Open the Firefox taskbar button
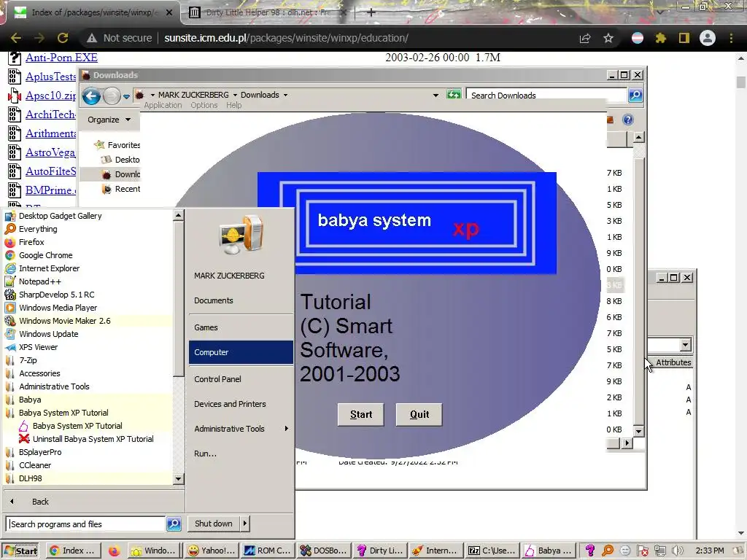Screen dimensions: 747x560 [x=114, y=551]
